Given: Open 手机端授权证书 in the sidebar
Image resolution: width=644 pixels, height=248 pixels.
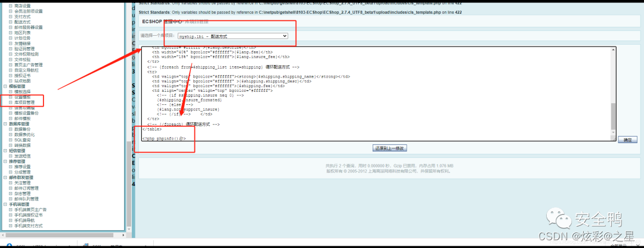Looking at the screenshot, I should point(29,215).
